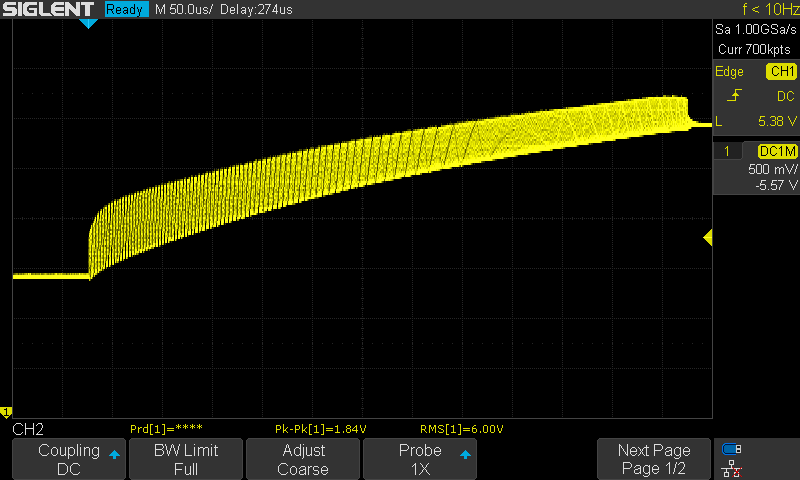This screenshot has height=480, width=800.
Task: Open the Probe 1X menu
Action: [x=420, y=459]
